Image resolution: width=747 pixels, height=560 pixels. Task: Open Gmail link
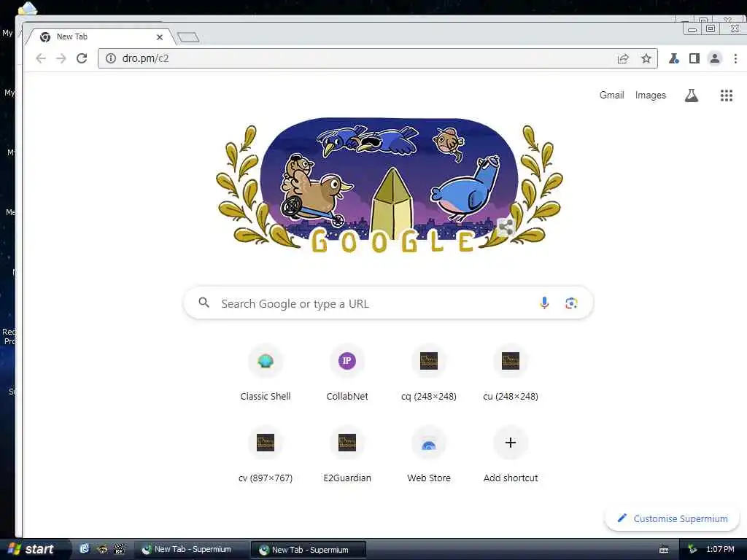click(x=612, y=95)
